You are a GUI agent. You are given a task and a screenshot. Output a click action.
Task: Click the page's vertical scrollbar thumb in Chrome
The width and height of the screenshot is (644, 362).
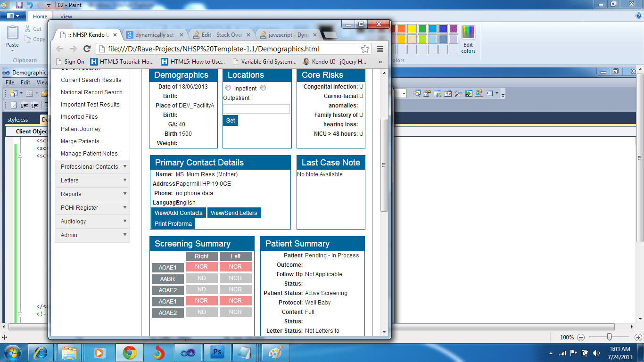(384, 165)
